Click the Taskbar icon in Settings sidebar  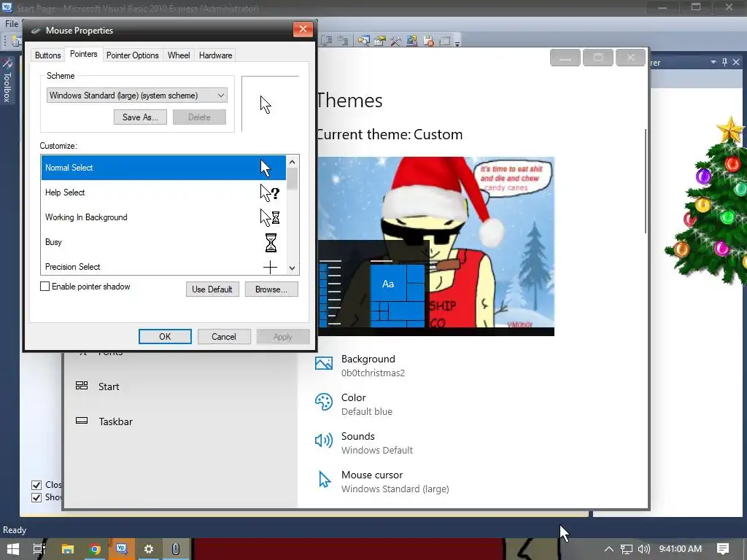click(82, 421)
